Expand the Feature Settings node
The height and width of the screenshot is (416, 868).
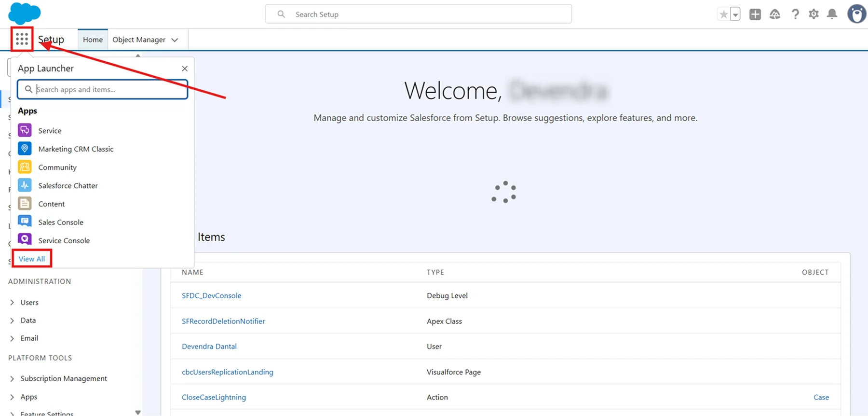(x=12, y=414)
